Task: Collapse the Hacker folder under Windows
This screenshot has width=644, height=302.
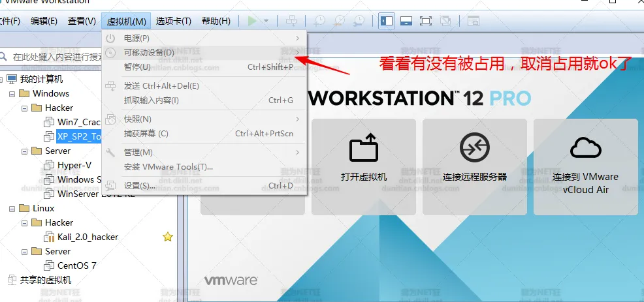Action: [24, 108]
